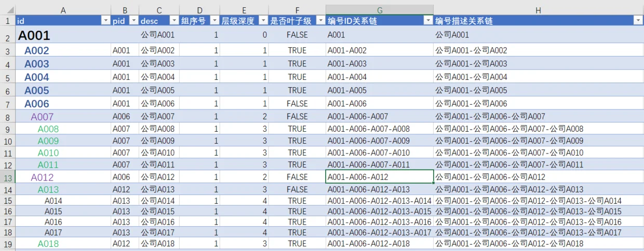Click the A015 id cell

[x=63, y=212]
